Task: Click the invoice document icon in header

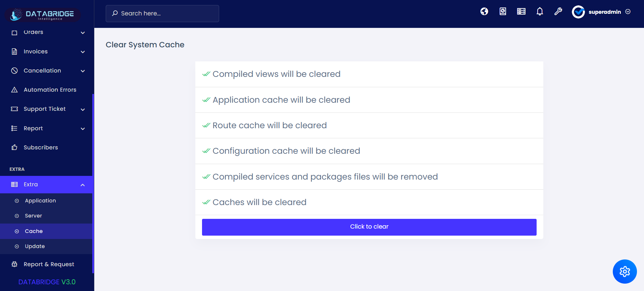Action: [x=503, y=12]
